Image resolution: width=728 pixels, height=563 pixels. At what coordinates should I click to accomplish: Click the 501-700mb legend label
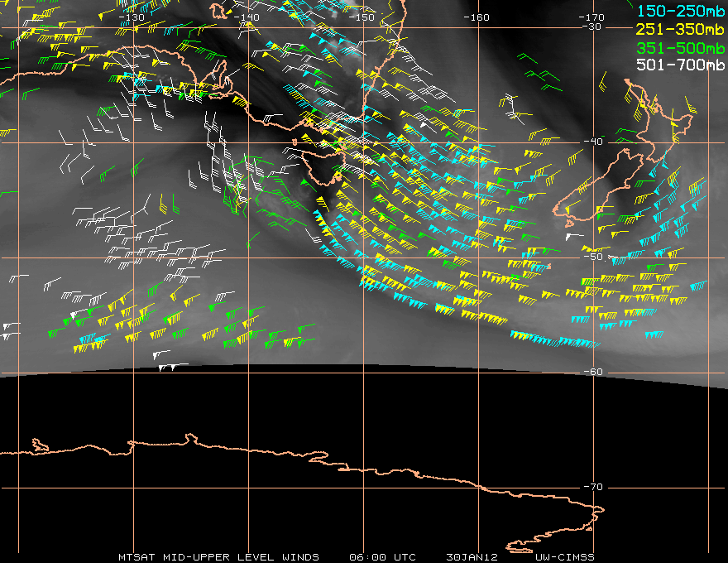coord(680,65)
